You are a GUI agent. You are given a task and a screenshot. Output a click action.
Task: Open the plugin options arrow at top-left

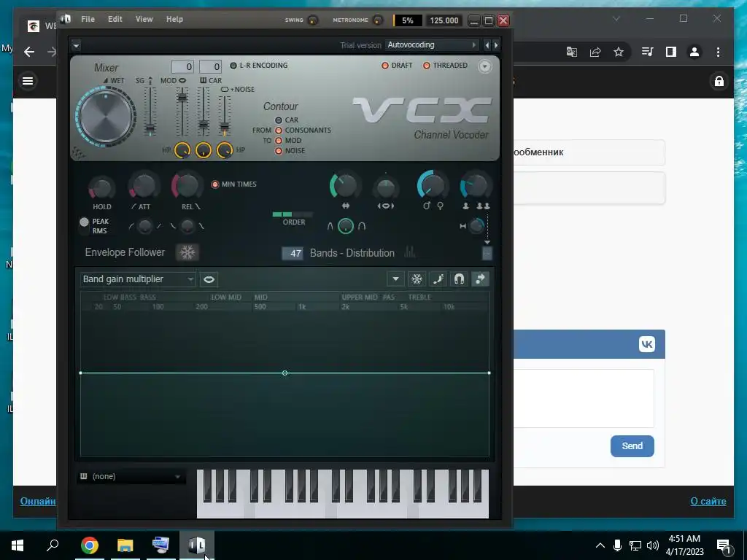coord(76,45)
